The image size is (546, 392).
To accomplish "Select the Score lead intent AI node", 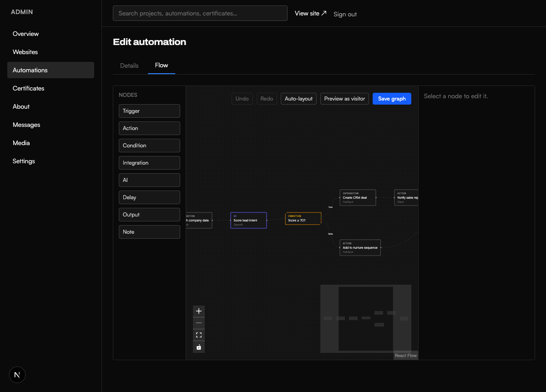I will [248, 220].
